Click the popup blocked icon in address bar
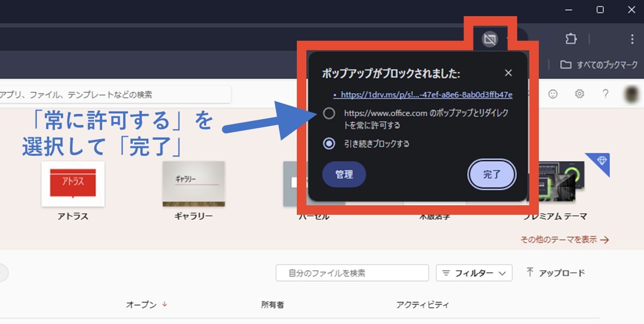Screen dimensions: 644x324 point(490,39)
